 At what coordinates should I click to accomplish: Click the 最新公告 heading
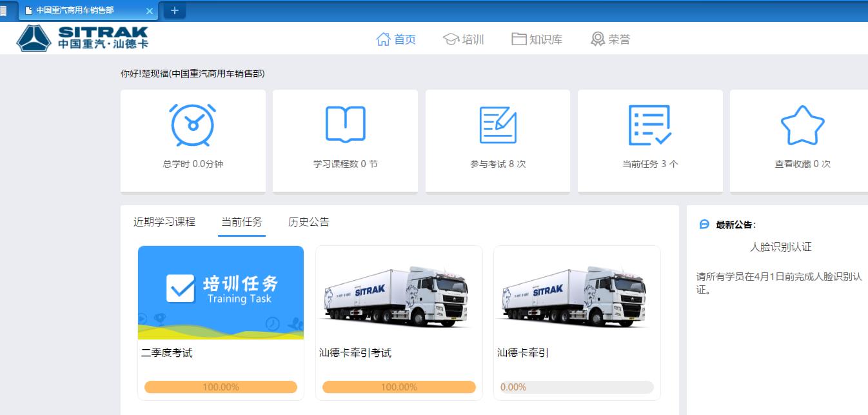(x=736, y=225)
